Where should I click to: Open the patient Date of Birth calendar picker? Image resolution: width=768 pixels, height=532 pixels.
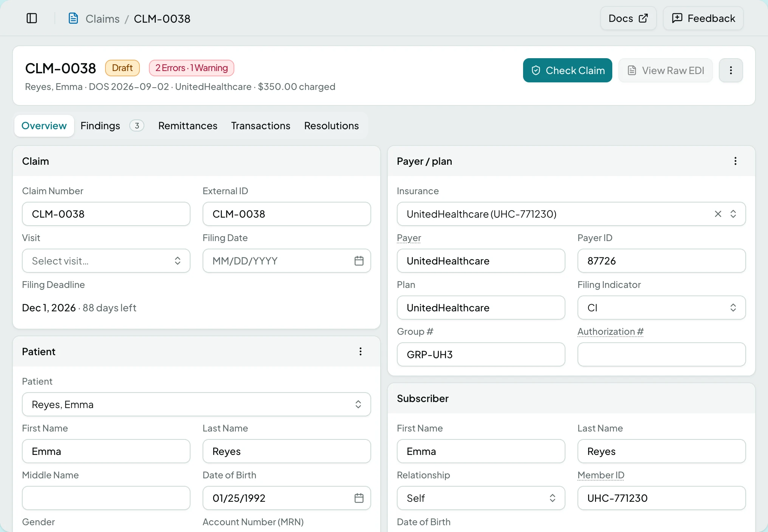[359, 498]
